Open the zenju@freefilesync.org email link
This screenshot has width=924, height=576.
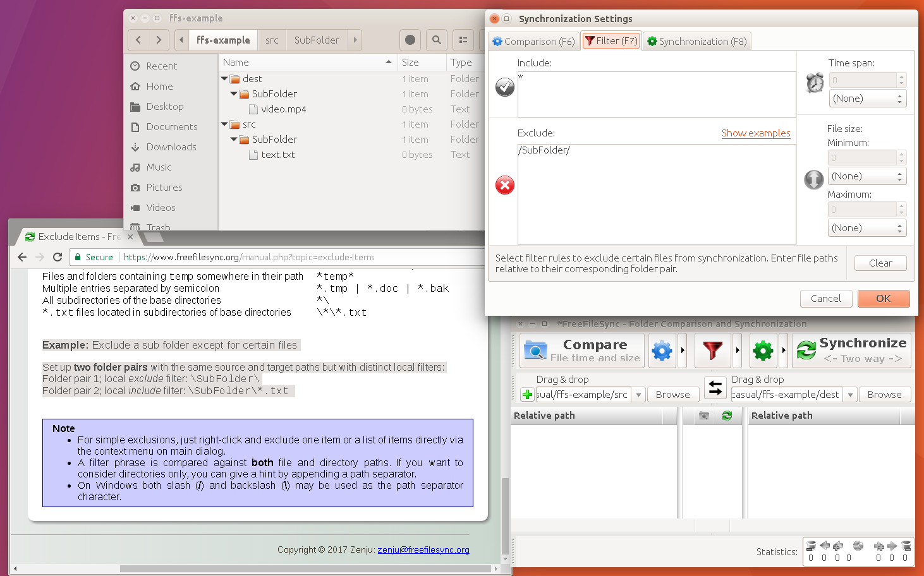(423, 550)
